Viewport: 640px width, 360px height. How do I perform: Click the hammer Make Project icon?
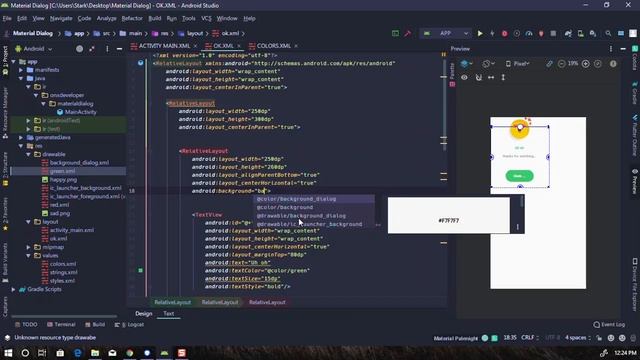[407, 33]
